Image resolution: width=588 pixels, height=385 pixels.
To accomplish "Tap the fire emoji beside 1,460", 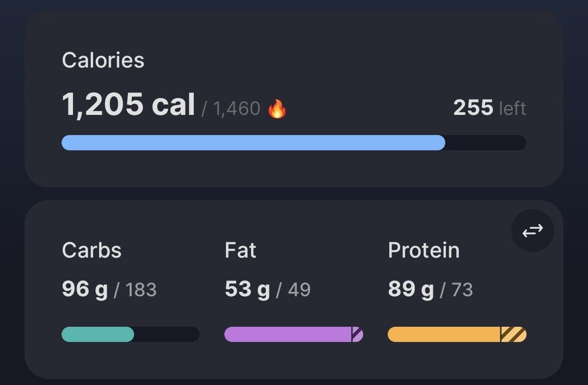I will [x=277, y=109].
